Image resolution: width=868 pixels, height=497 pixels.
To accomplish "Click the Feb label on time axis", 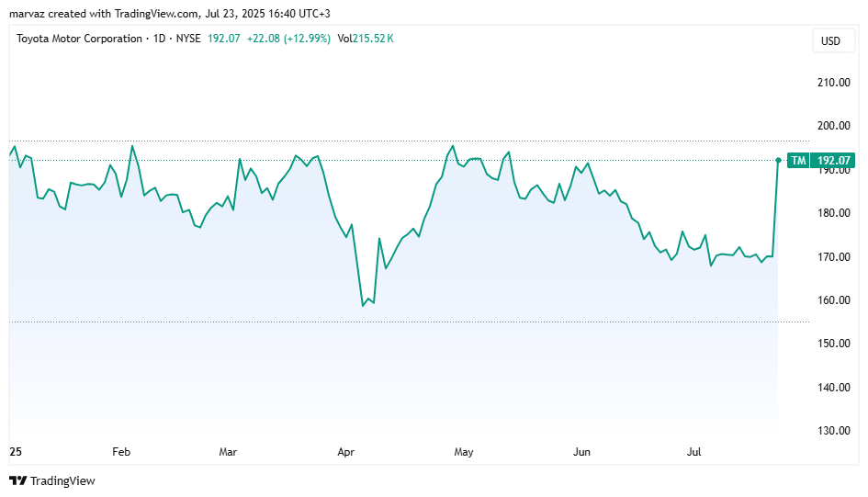I will 121,452.
